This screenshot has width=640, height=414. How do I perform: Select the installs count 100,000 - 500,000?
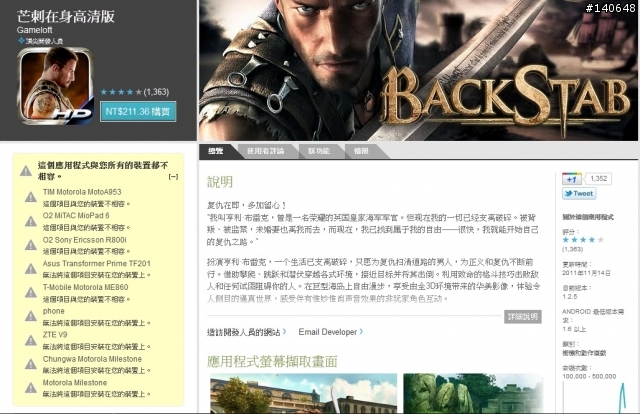point(589,376)
